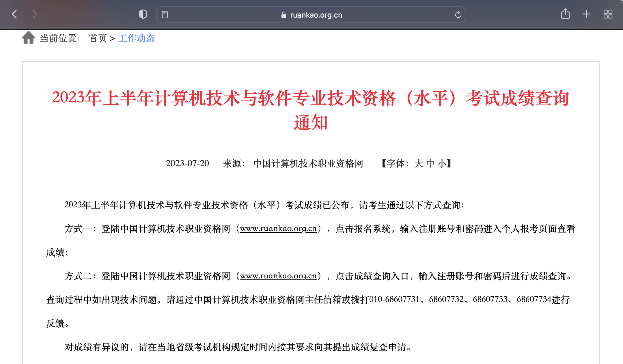The image size is (623, 364).
Task: Click the 当前位置 label
Action: (60, 38)
